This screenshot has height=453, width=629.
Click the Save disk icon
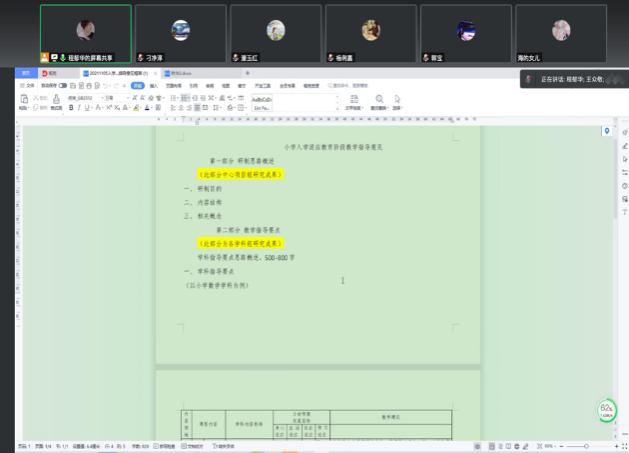(x=73, y=85)
